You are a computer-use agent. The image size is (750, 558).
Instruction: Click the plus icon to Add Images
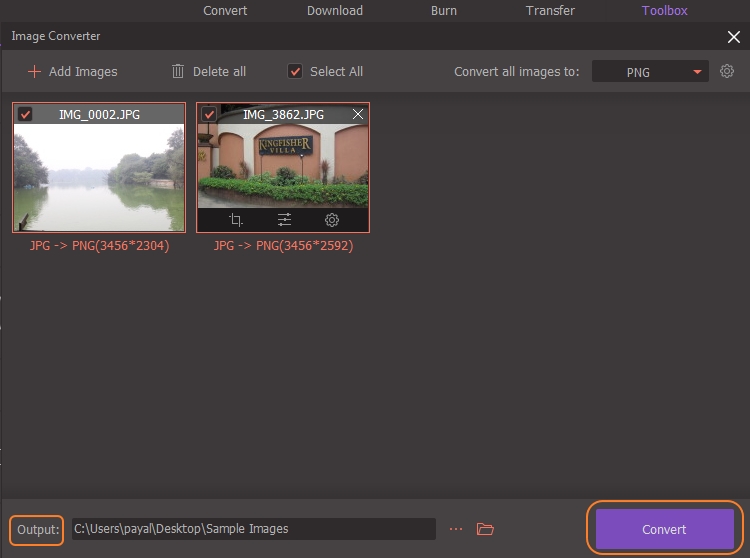click(x=34, y=72)
